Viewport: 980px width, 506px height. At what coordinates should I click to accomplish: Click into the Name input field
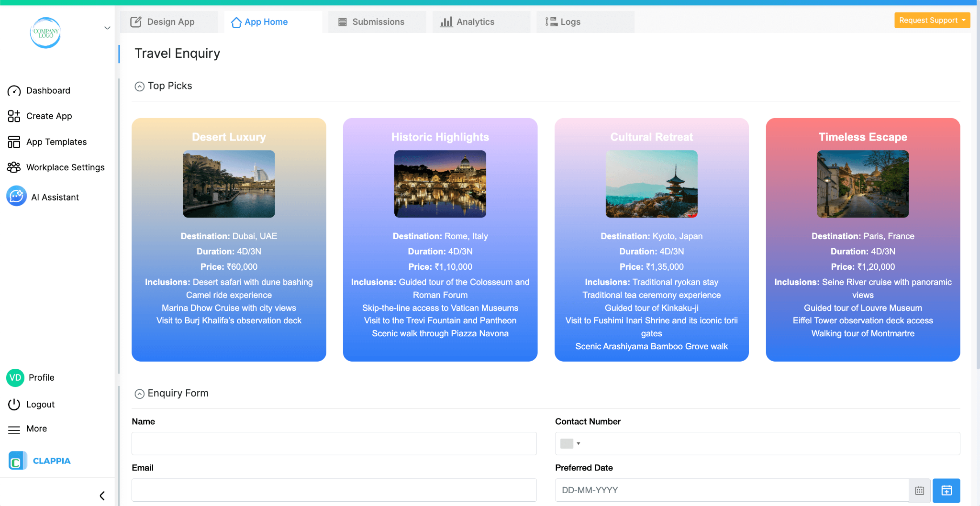334,443
